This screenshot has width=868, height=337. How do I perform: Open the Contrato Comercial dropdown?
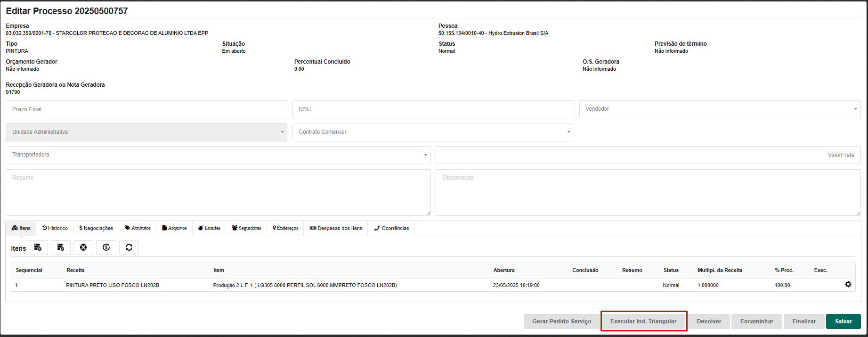click(x=433, y=132)
